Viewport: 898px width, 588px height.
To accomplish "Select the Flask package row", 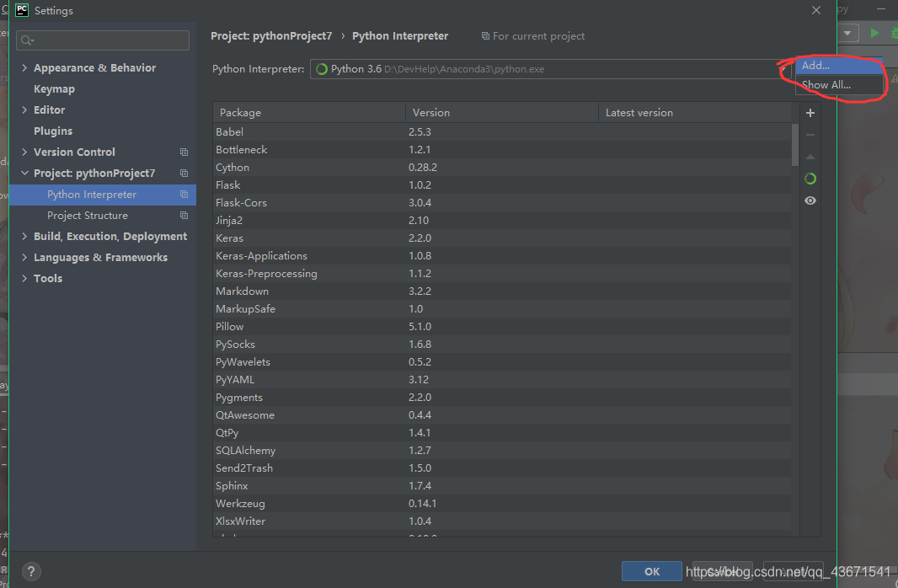I will 502,185.
